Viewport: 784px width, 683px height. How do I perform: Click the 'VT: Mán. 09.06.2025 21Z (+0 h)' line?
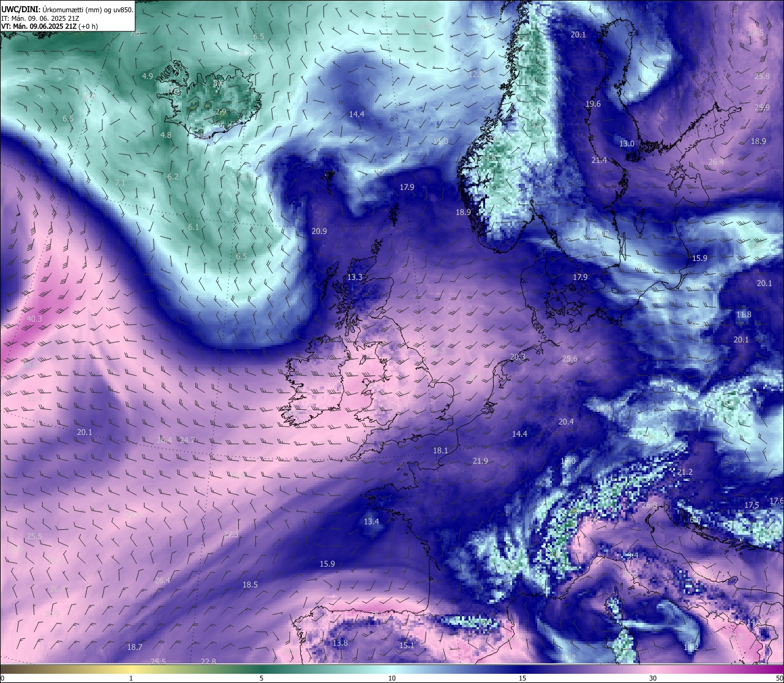(x=50, y=26)
